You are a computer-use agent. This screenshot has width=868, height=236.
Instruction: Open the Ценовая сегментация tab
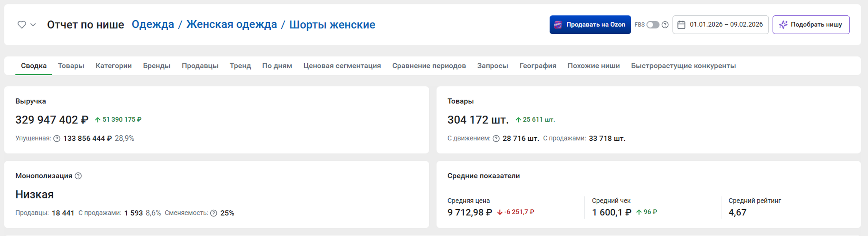[342, 66]
